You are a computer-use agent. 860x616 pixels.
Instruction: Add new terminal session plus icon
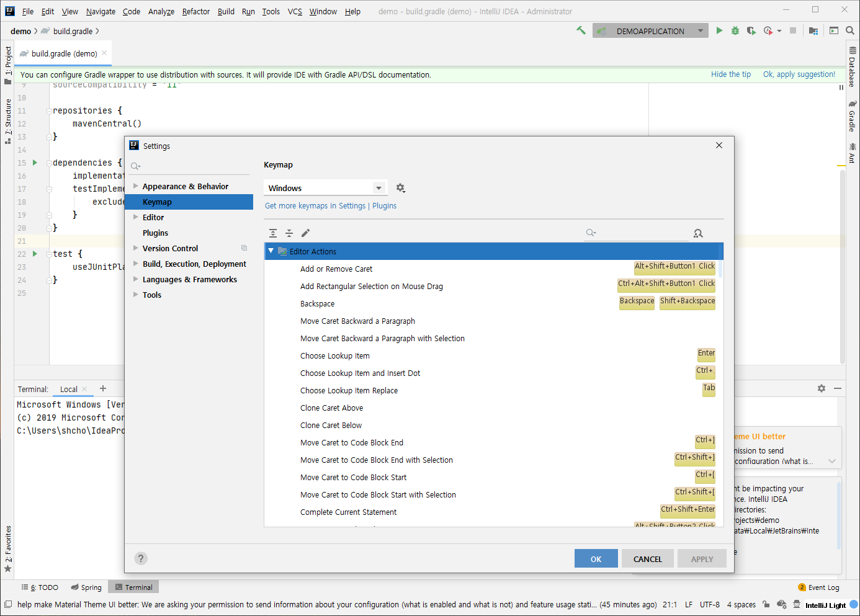point(103,388)
